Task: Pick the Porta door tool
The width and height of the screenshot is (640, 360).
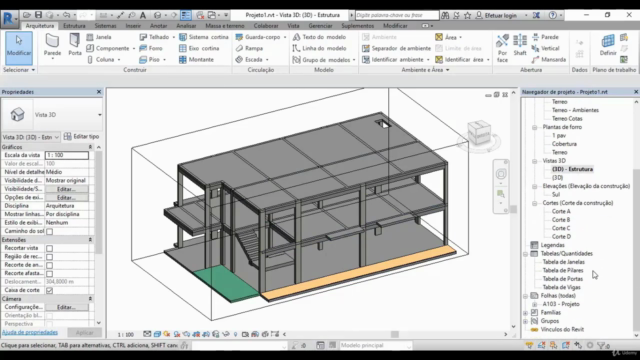Action: pos(75,46)
